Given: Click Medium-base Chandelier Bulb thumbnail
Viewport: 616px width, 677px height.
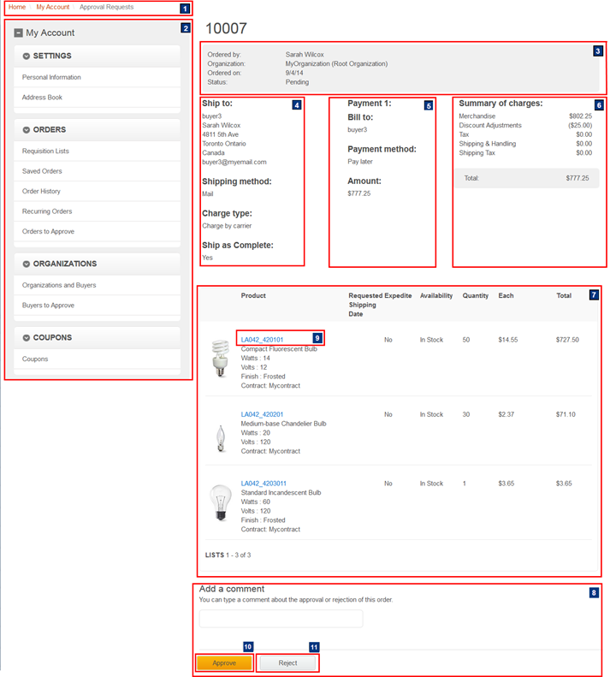Looking at the screenshot, I should (x=221, y=438).
